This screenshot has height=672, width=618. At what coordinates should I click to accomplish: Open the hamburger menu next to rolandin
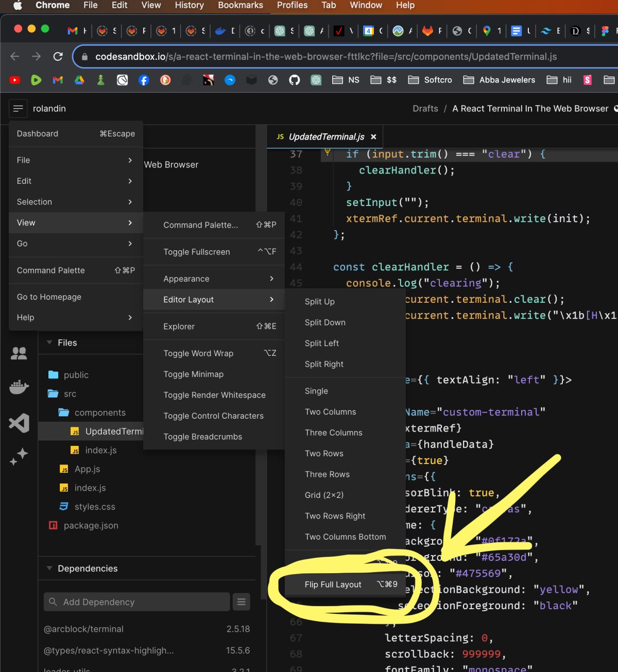coord(18,109)
